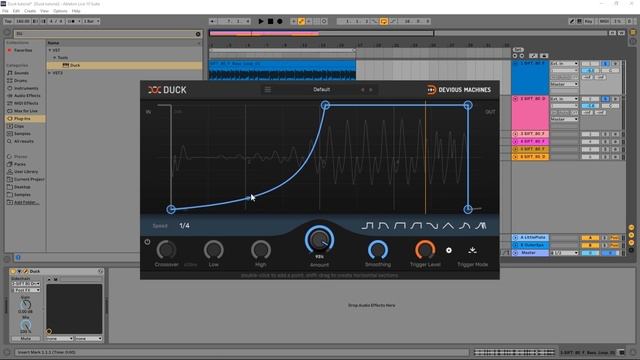Select Instruments category in browser
This screenshot has width=640, height=360.
pyautogui.click(x=26, y=88)
